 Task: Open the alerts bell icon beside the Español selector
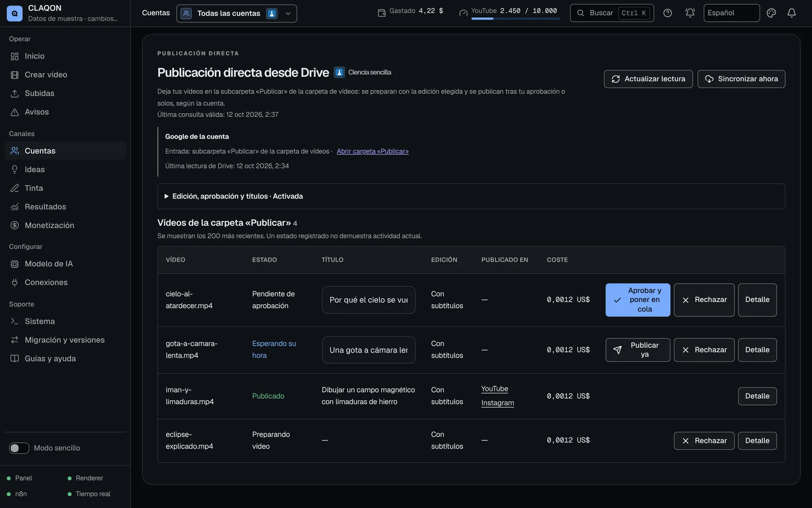pyautogui.click(x=690, y=13)
